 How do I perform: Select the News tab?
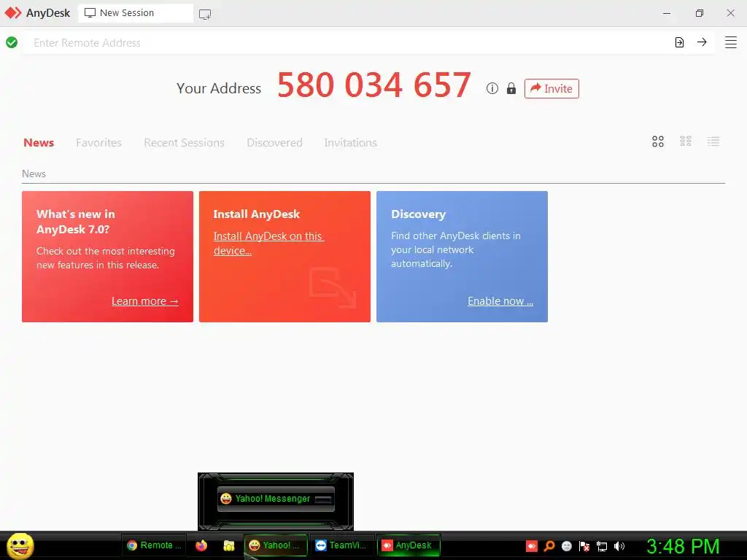39,142
